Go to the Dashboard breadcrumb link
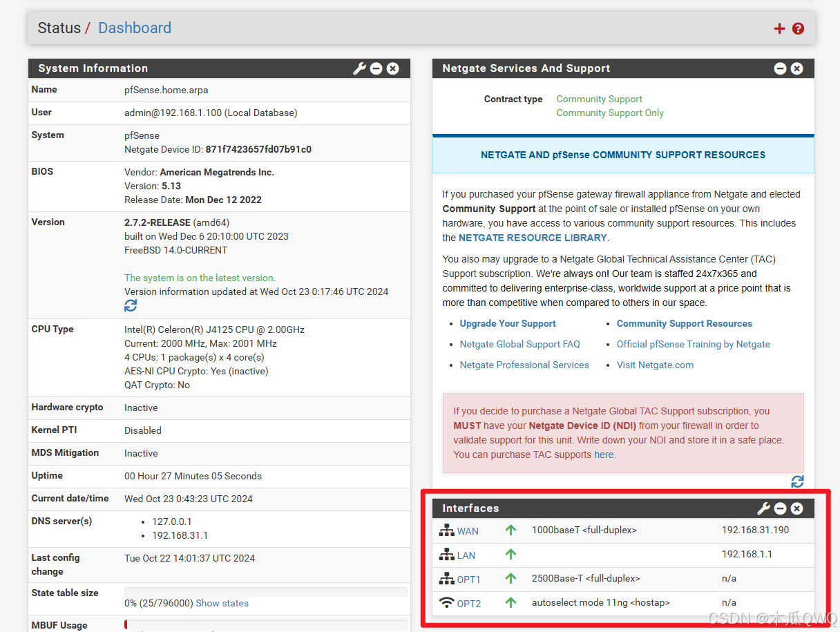The height and width of the screenshot is (632, 840). coord(135,28)
